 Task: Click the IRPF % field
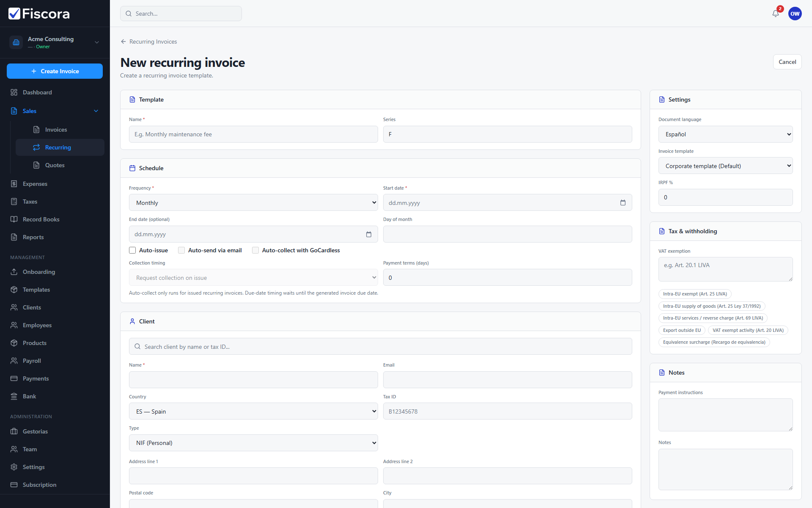point(725,197)
